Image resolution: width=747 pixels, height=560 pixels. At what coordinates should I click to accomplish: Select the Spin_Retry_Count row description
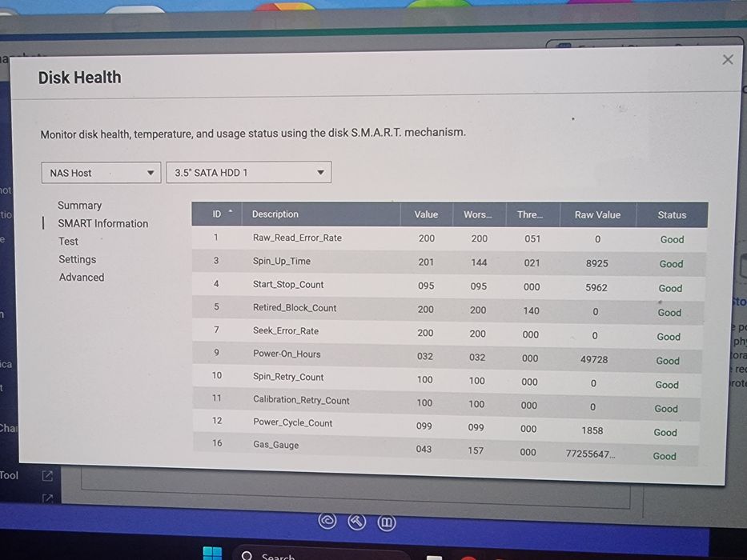[288, 377]
